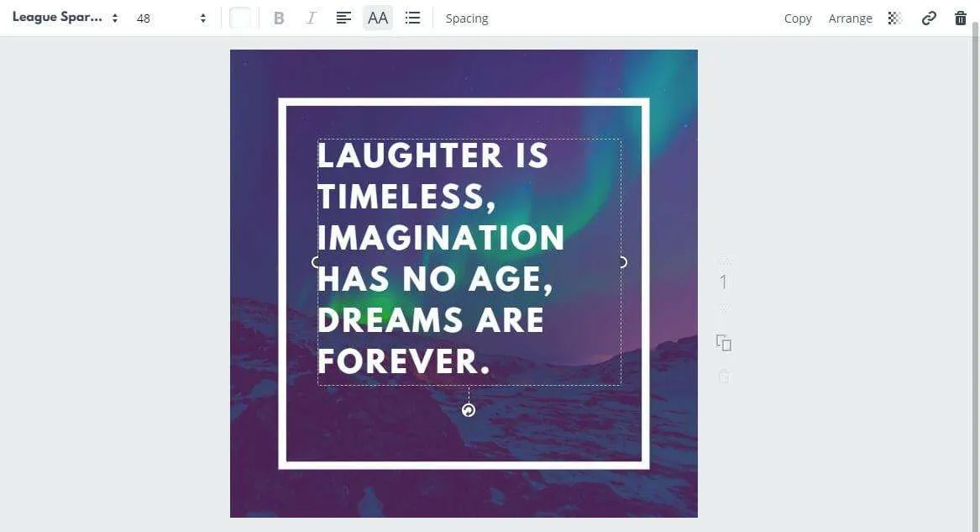
Task: Open the Arrange menu
Action: [850, 18]
